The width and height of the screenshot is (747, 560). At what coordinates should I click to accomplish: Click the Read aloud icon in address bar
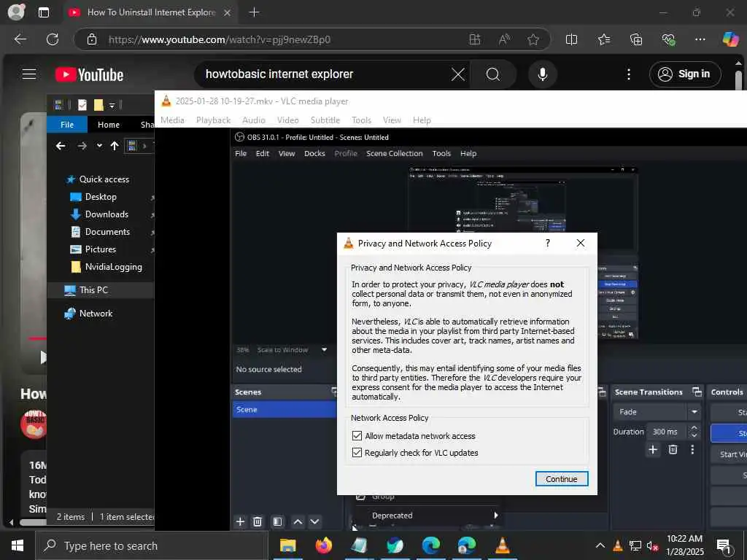504,39
